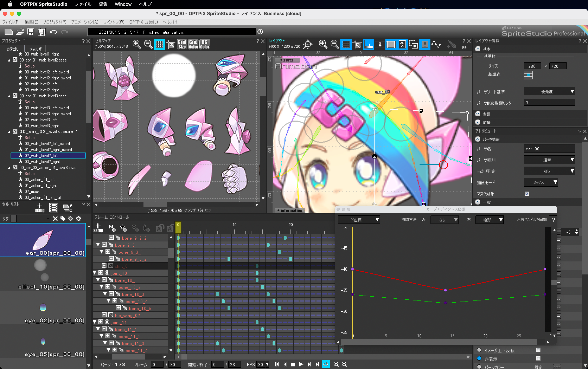Collapse the joint_10 tree node
Screen dimensions: 588x369
(x=95, y=273)
